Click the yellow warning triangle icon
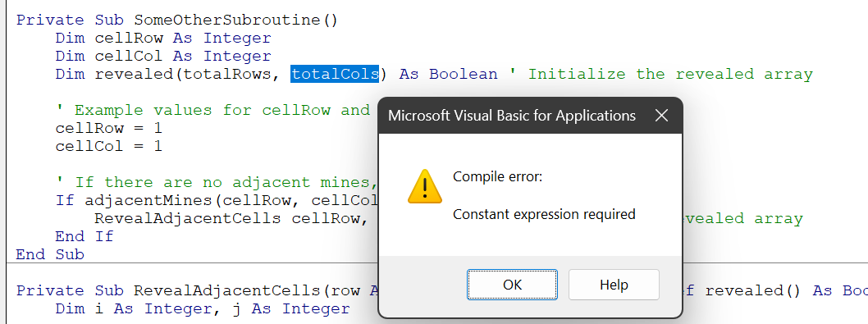This screenshot has width=868, height=324. tap(425, 187)
